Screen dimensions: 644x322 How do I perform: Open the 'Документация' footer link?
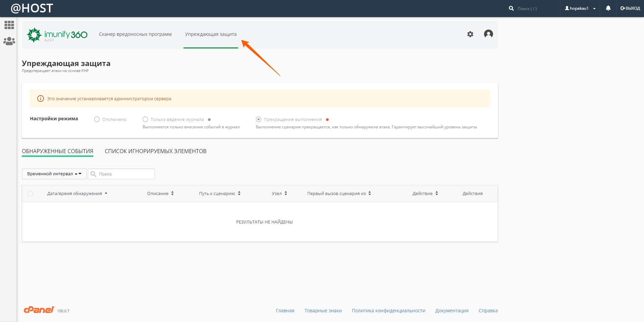[452, 311]
